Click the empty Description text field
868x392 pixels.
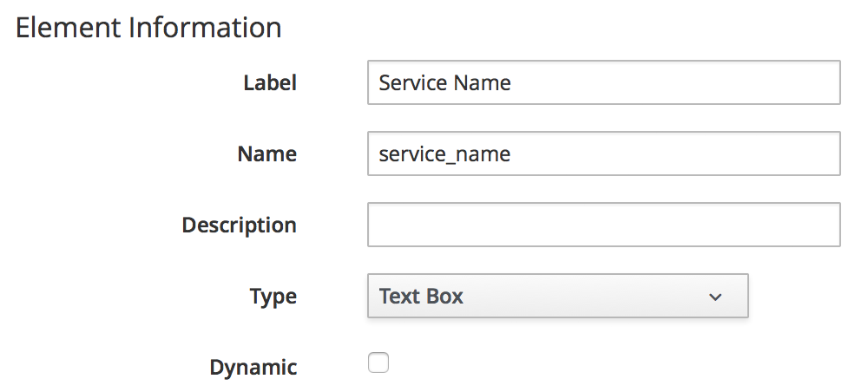(x=603, y=225)
